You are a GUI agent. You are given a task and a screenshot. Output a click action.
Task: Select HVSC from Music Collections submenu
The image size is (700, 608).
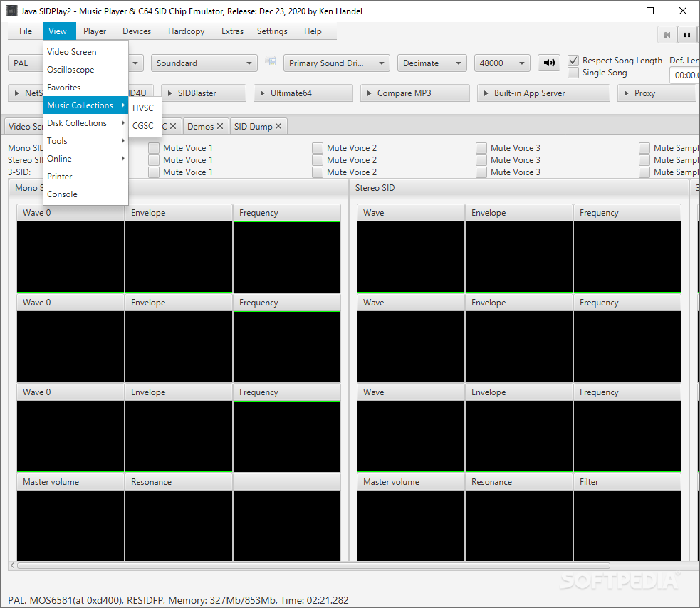pyautogui.click(x=145, y=108)
